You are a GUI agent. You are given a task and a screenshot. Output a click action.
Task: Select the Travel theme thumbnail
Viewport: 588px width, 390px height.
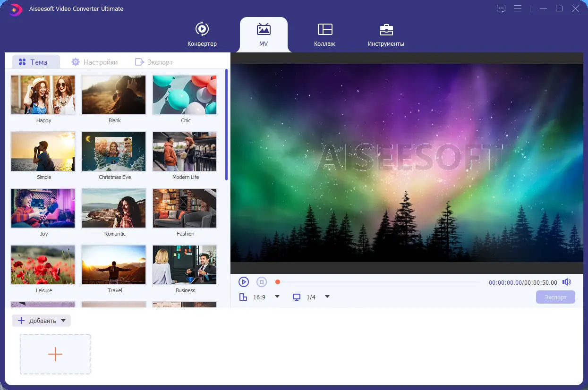114,265
